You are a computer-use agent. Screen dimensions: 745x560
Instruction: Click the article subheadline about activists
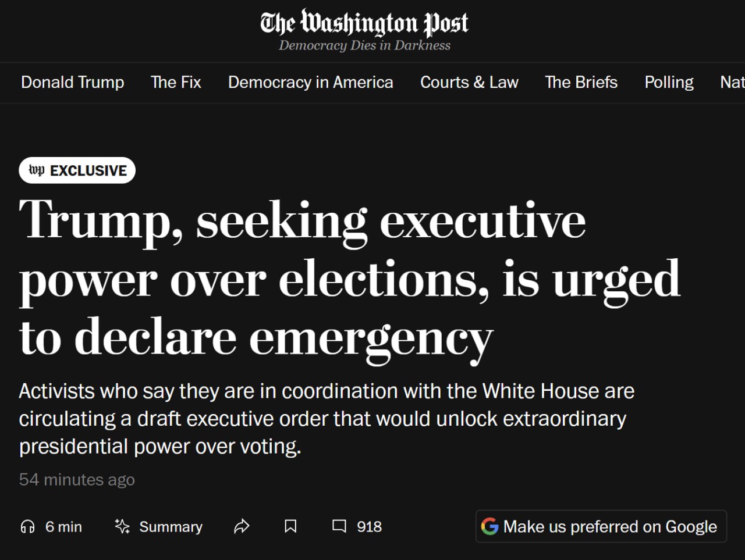(x=326, y=419)
